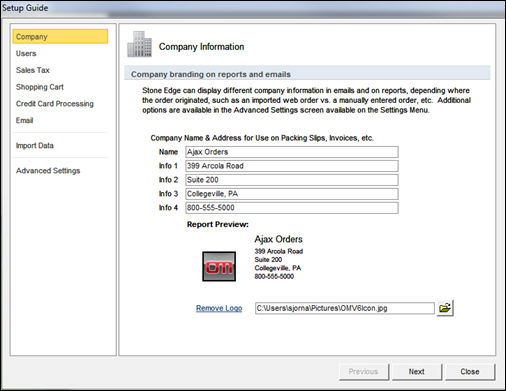This screenshot has height=391, width=506.
Task: Click the Company Information building icon
Action: click(139, 44)
